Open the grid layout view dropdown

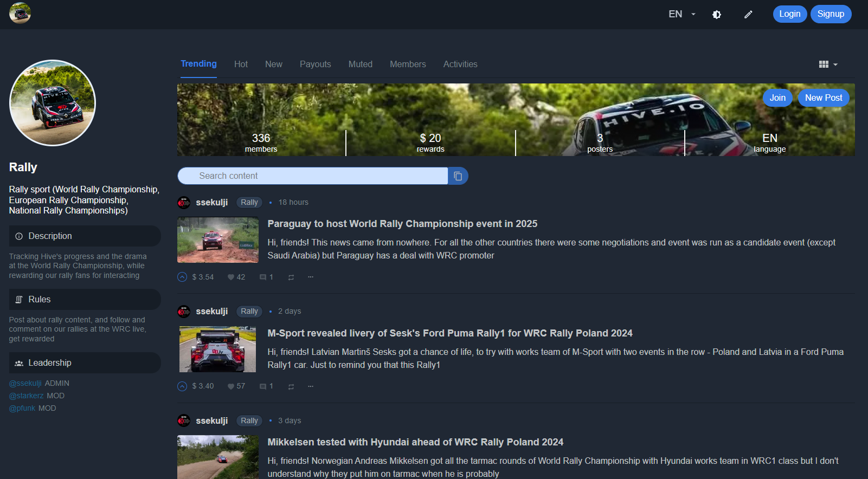click(x=828, y=64)
